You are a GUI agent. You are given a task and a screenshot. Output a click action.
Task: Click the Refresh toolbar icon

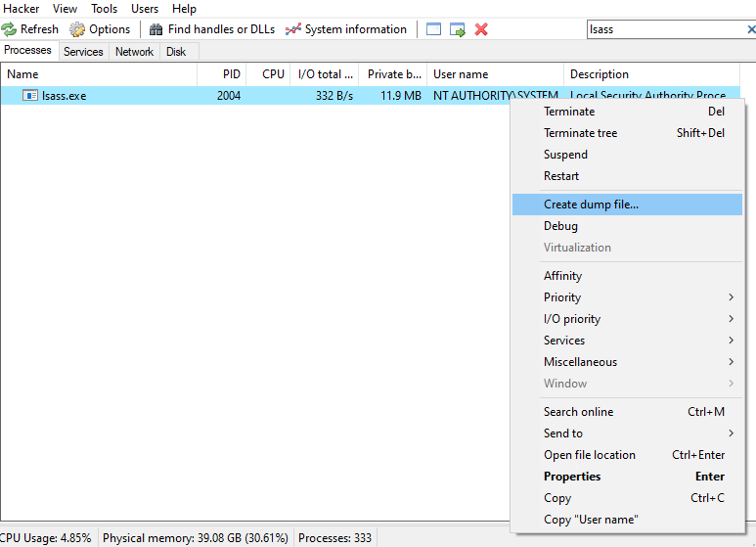pyautogui.click(x=9, y=29)
